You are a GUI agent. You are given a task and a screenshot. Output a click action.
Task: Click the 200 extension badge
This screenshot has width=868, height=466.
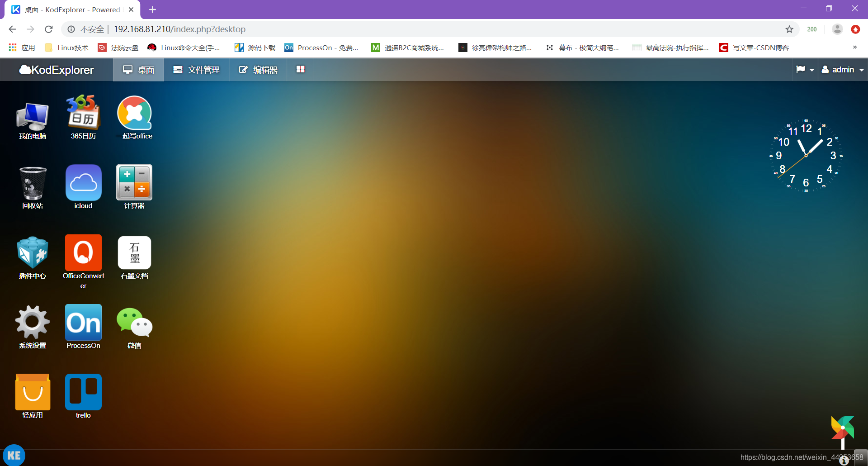[x=812, y=29]
